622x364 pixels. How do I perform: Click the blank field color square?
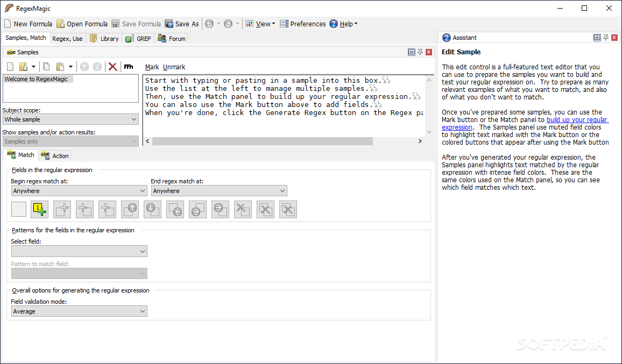pyautogui.click(x=19, y=209)
